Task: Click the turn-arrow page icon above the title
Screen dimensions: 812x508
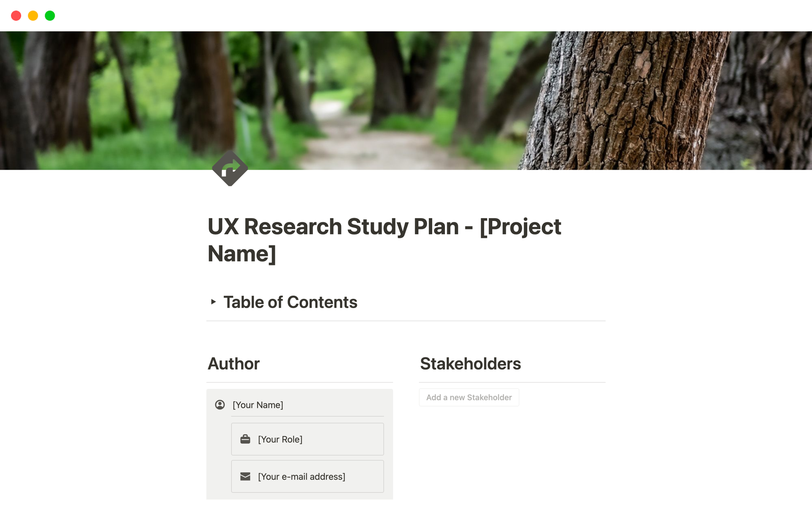Action: click(x=230, y=168)
